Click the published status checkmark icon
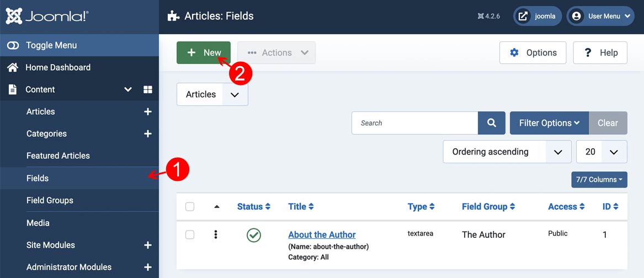Image resolution: width=644 pixels, height=278 pixels. click(x=254, y=235)
